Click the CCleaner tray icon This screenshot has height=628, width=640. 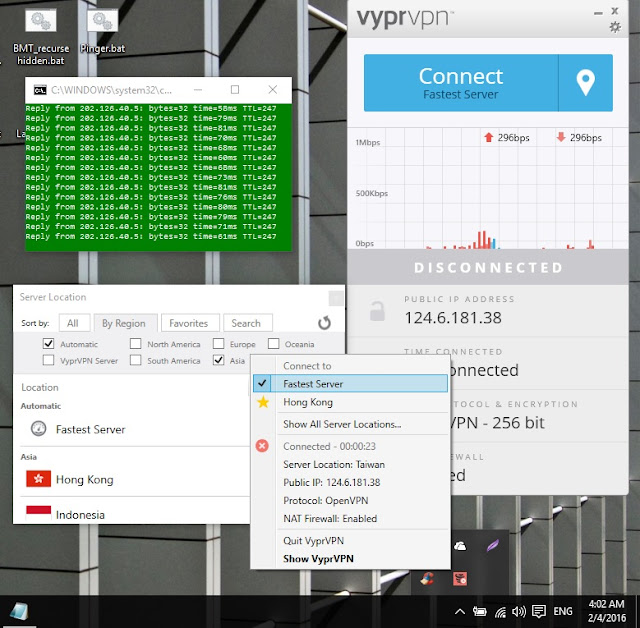click(x=427, y=579)
